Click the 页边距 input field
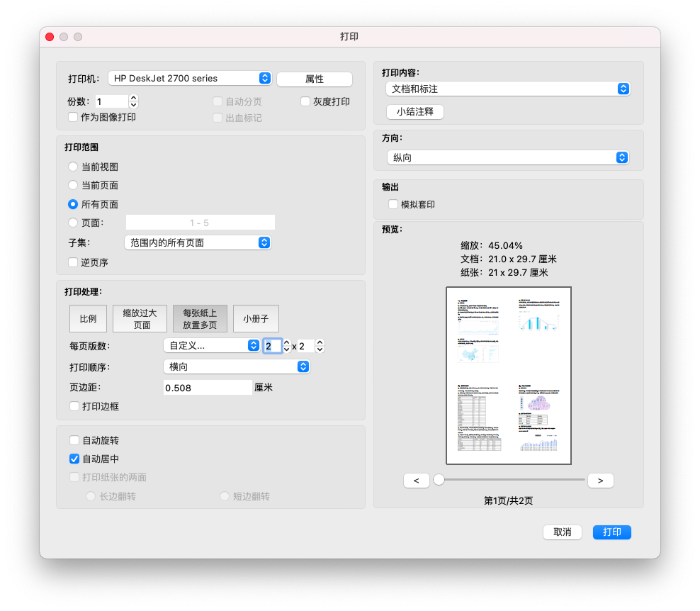This screenshot has height=611, width=700. (207, 388)
